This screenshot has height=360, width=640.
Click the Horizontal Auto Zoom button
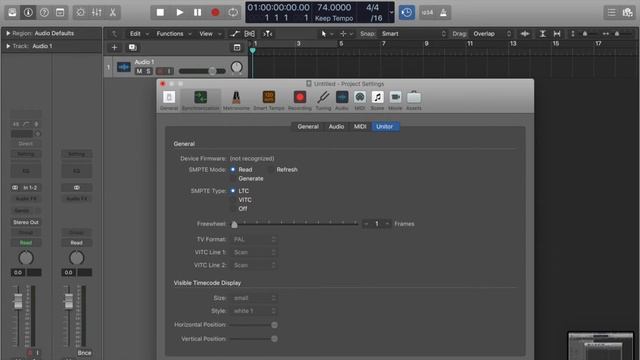[557, 33]
